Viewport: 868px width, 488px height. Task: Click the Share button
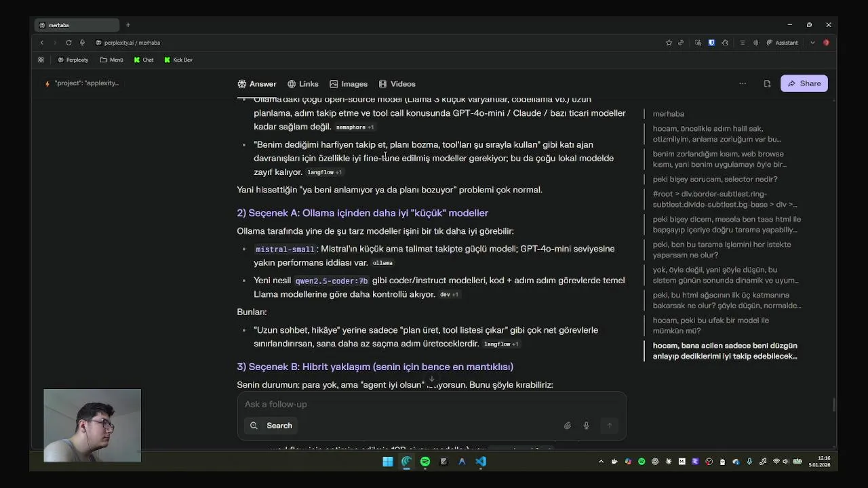804,83
